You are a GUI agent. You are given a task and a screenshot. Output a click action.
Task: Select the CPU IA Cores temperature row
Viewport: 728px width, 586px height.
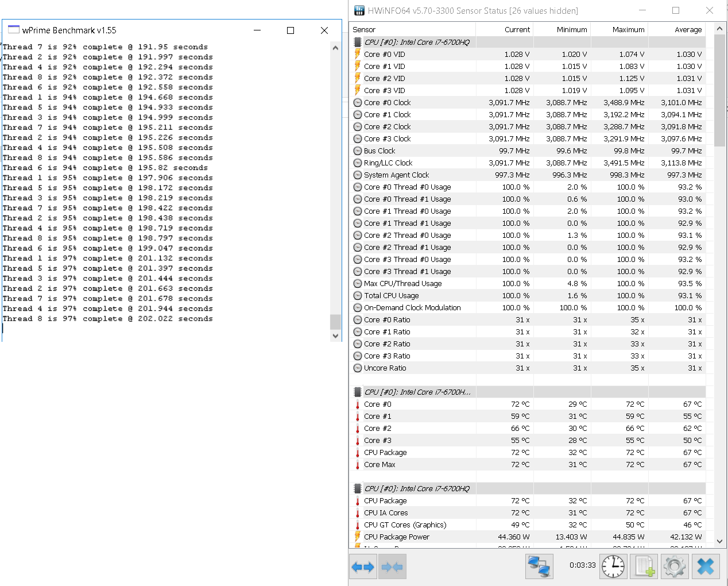coord(528,512)
